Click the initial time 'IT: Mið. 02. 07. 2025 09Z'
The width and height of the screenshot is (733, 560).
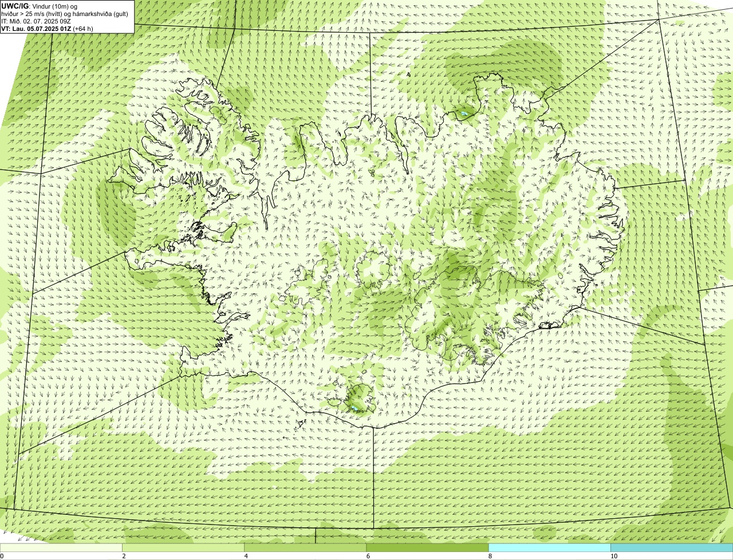(37, 21)
